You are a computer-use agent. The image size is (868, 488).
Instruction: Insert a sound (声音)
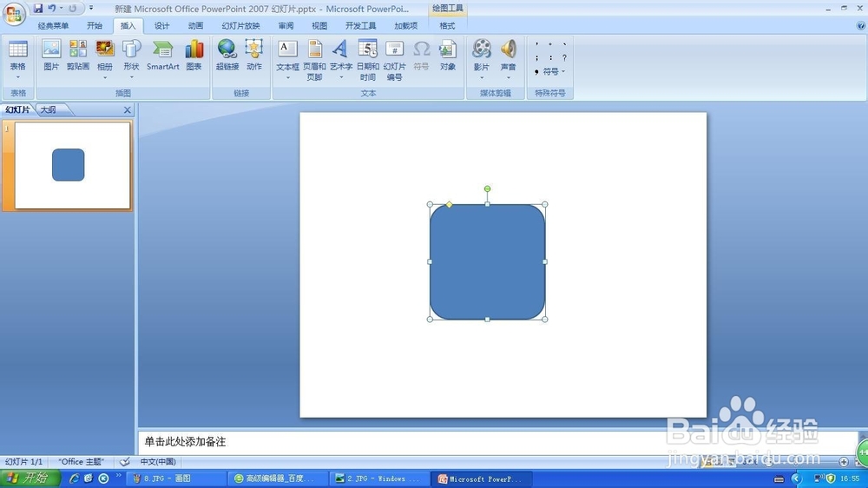(x=508, y=53)
